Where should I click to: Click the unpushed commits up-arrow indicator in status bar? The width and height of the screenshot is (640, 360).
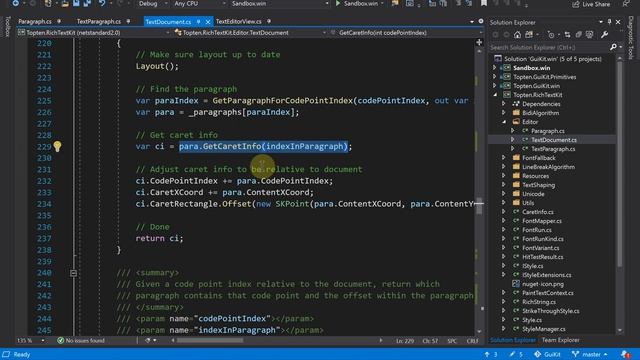[491, 354]
